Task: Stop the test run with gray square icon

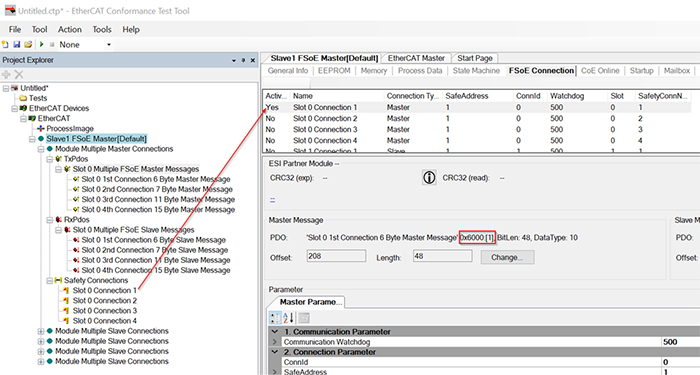Action: 52,45
